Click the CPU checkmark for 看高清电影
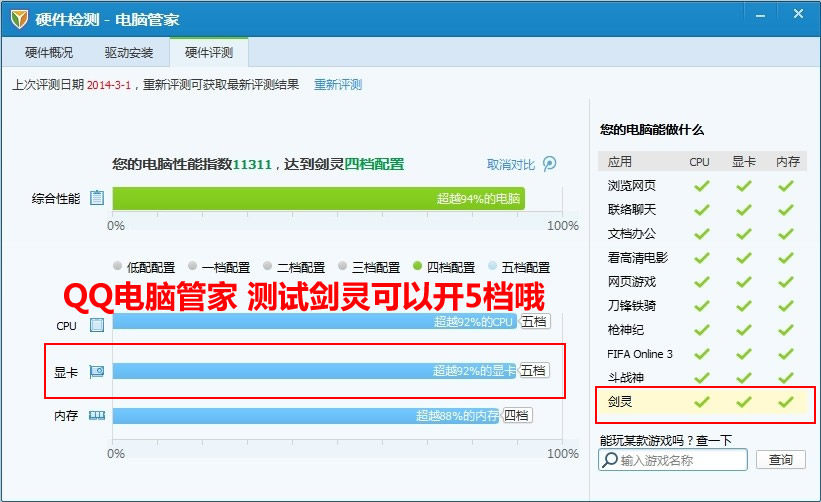 (702, 258)
